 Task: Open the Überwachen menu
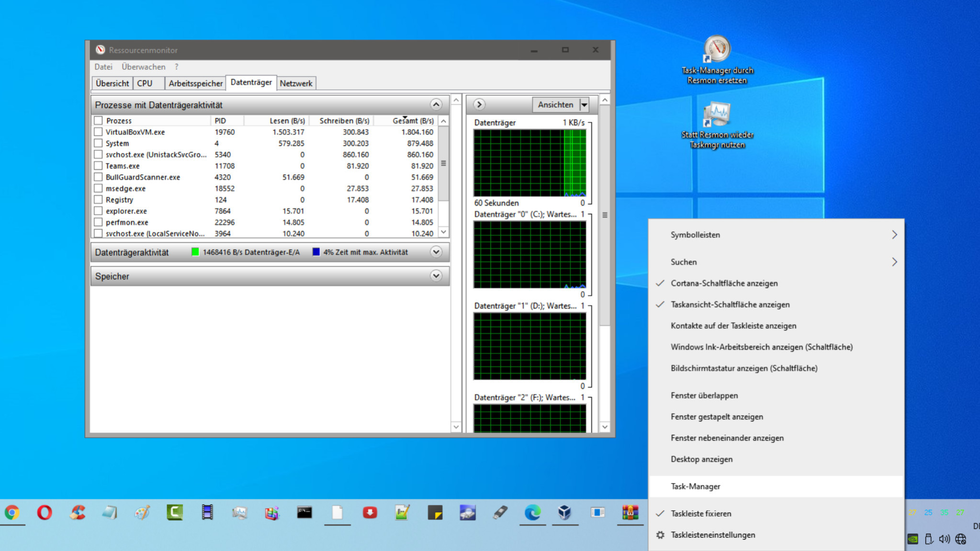(x=143, y=67)
